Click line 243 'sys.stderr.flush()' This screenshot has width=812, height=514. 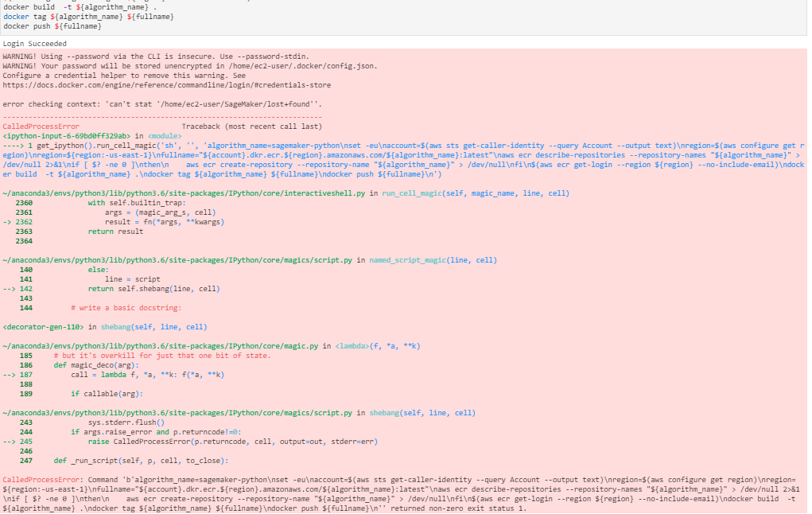point(126,422)
